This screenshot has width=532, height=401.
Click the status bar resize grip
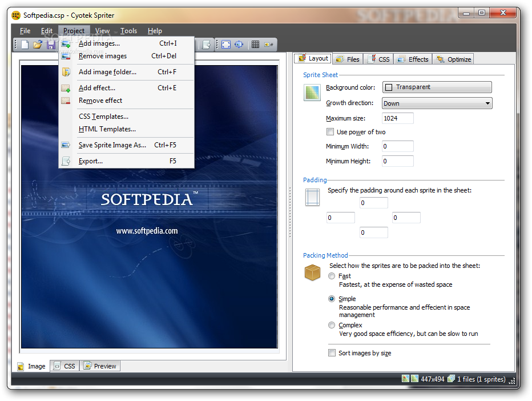pos(512,380)
